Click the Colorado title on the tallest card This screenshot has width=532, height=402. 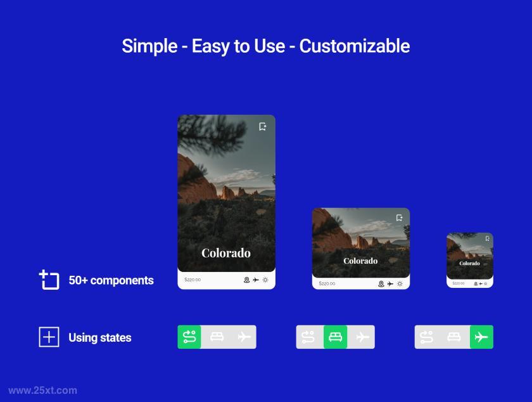tap(226, 253)
